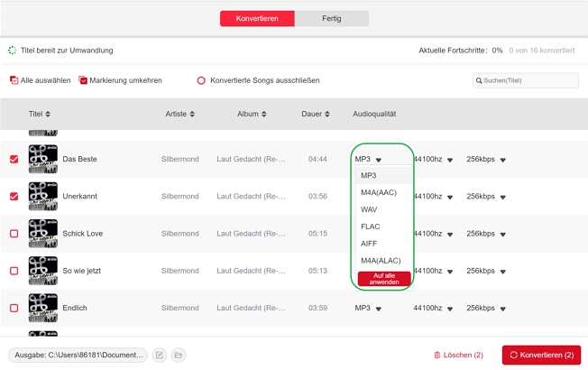Check the Schick Love song checkbox

pyautogui.click(x=14, y=234)
